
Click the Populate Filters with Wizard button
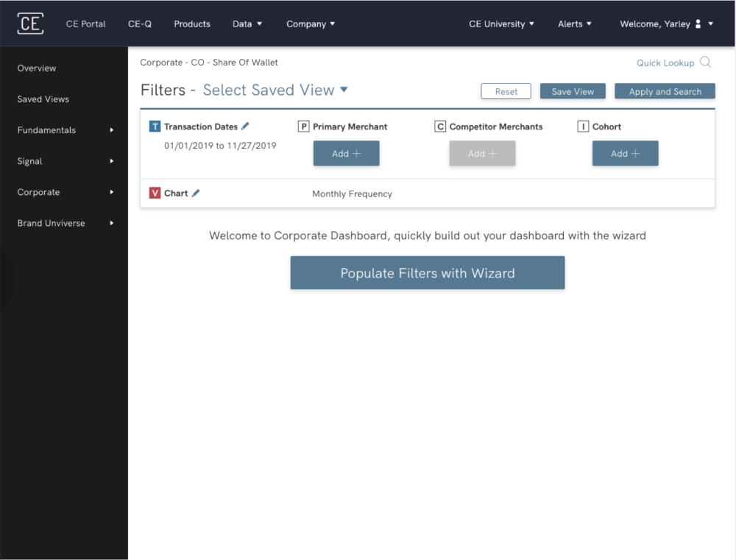[x=427, y=273]
